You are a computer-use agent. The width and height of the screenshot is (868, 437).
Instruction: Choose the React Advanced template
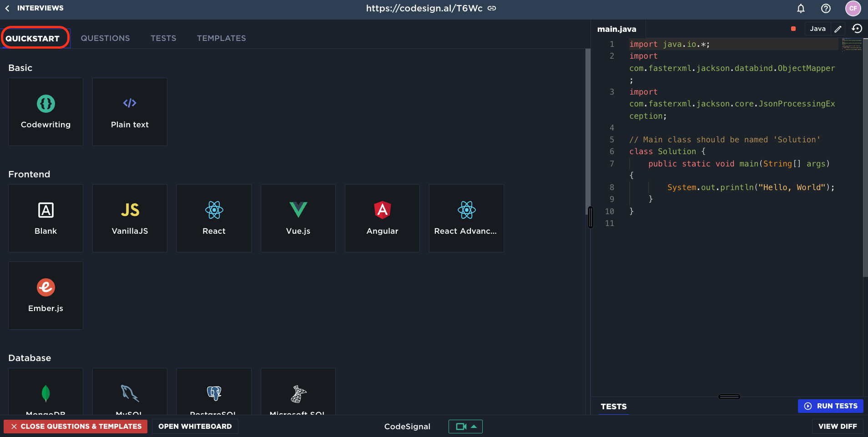(x=466, y=218)
